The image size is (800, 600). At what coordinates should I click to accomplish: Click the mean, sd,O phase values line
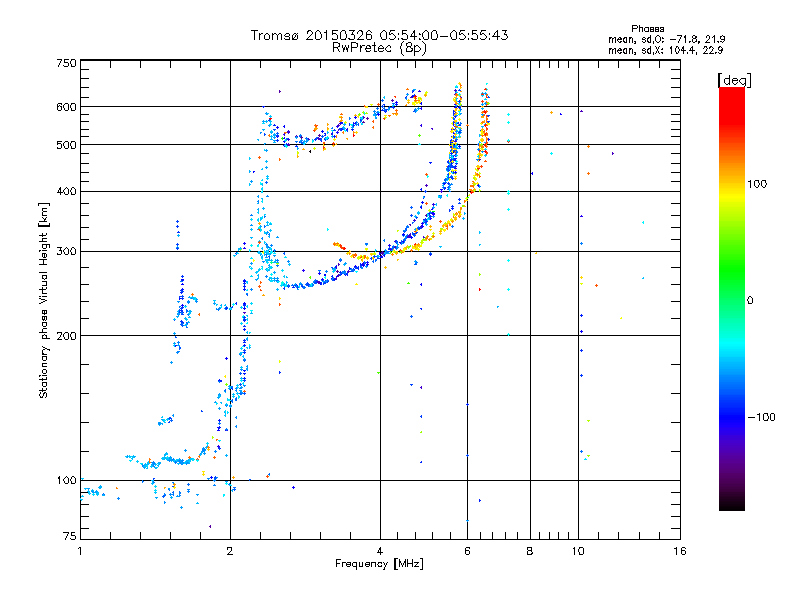pos(666,39)
